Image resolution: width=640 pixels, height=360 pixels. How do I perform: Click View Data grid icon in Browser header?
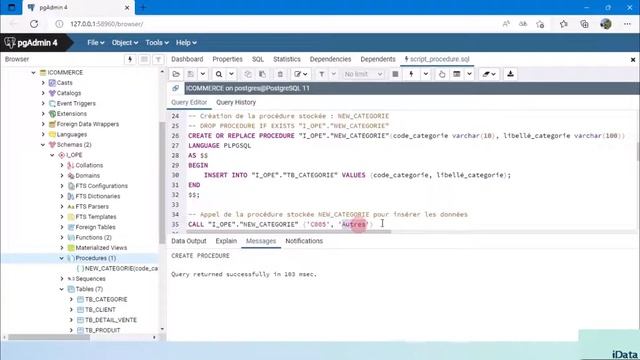(144, 60)
